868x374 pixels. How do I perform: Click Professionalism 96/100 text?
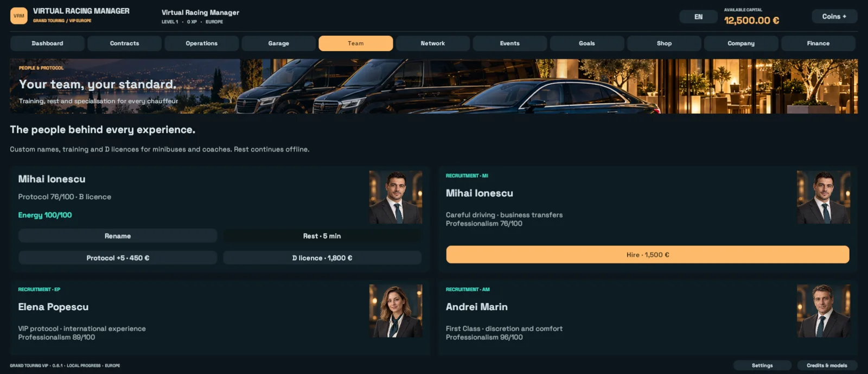(x=484, y=338)
